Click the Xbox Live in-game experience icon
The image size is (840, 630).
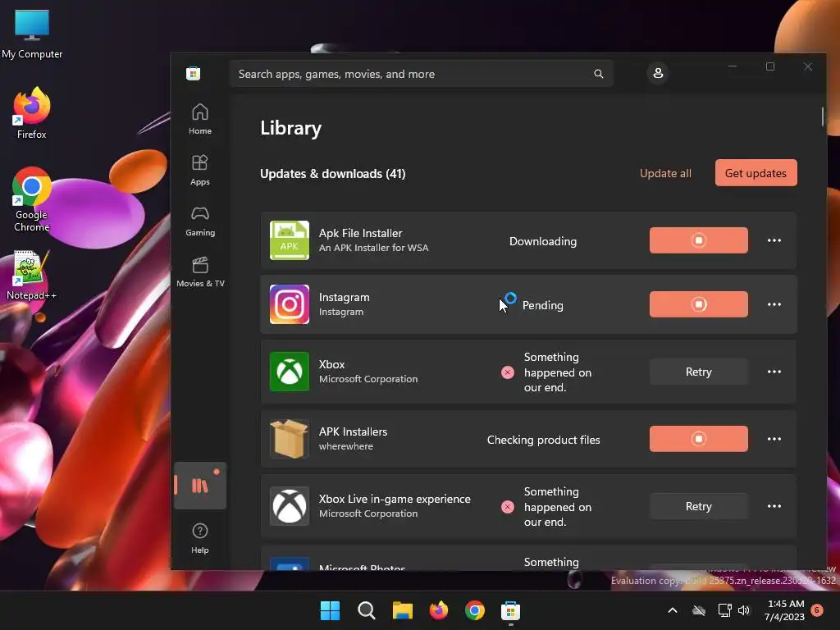pos(290,506)
